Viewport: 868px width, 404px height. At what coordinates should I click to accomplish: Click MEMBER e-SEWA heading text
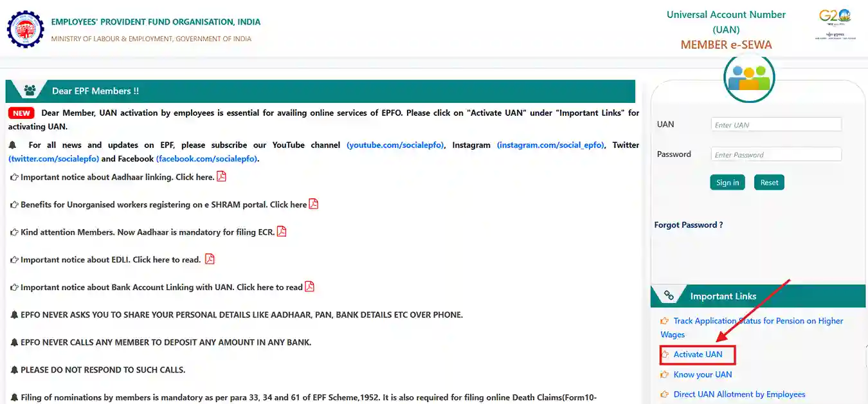(727, 44)
